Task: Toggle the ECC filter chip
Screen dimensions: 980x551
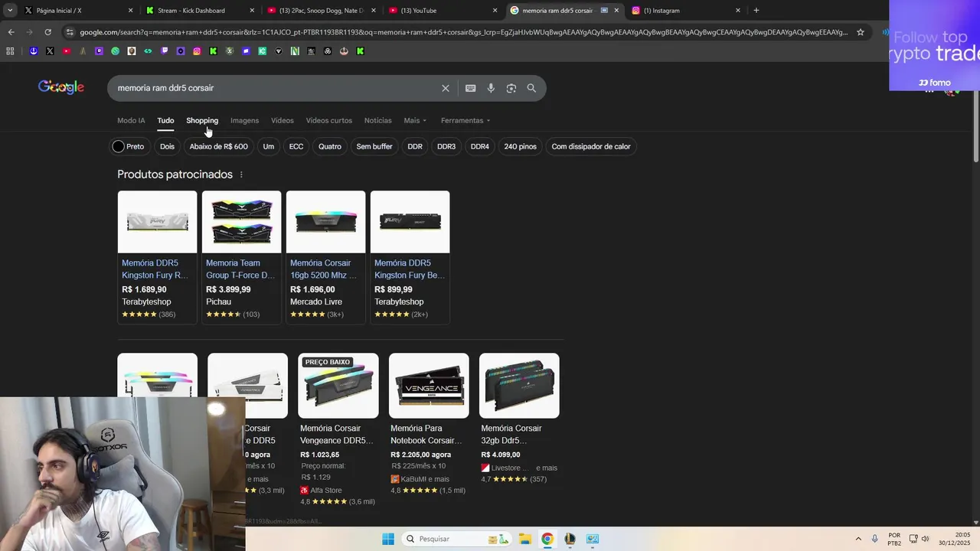Action: click(x=296, y=146)
